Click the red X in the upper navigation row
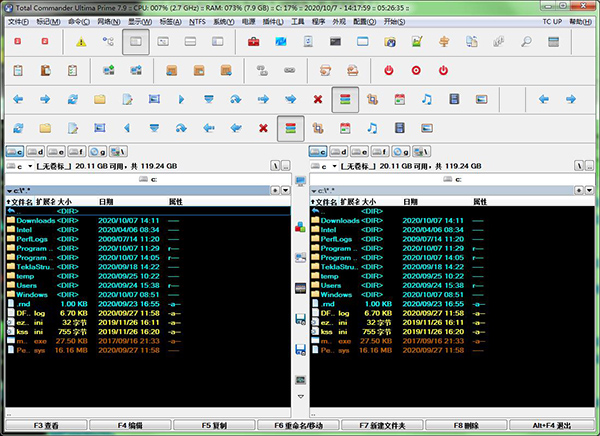 coord(318,100)
